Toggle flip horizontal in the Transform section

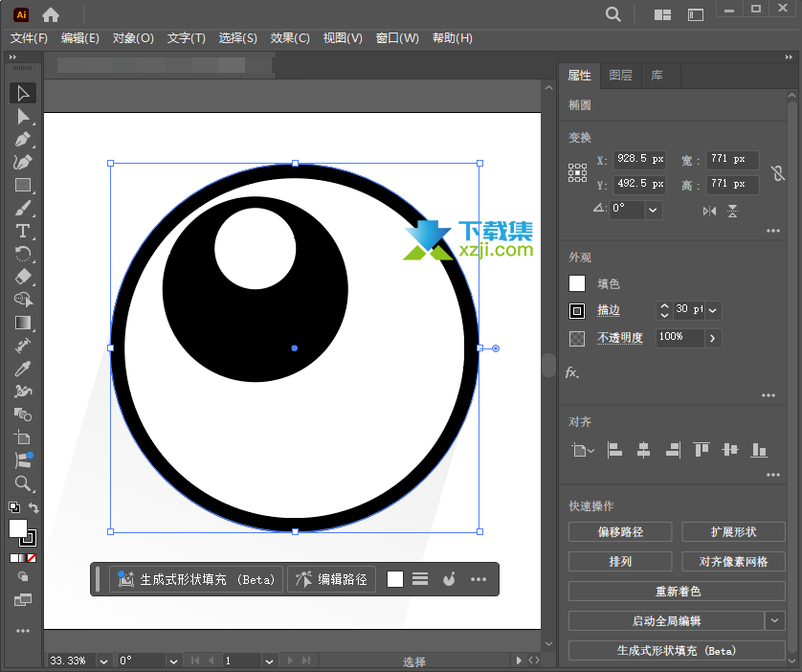(x=710, y=210)
